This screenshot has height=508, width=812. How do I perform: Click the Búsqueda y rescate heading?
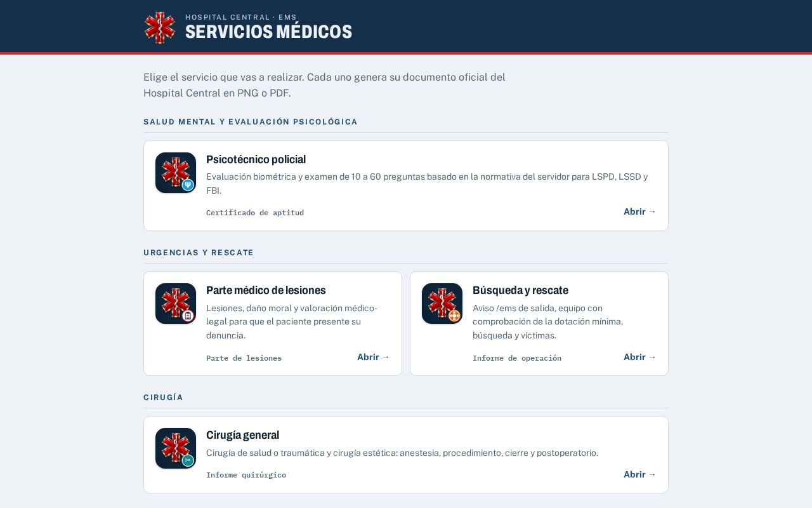(520, 290)
